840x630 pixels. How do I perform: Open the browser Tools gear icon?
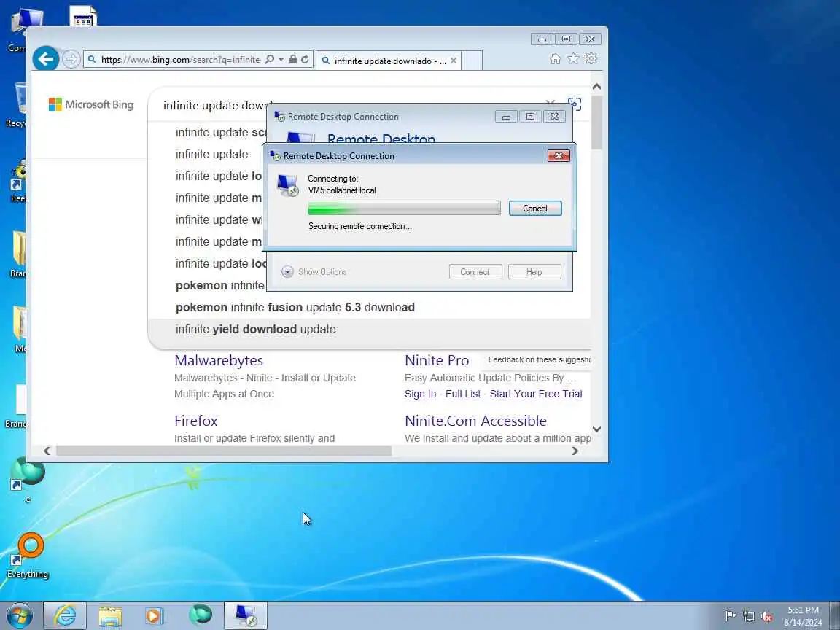coord(591,58)
